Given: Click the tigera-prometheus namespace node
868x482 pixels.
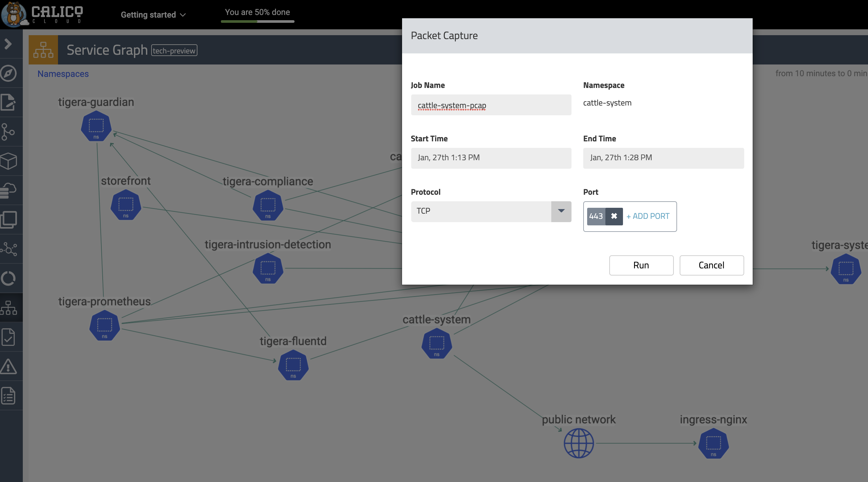Looking at the screenshot, I should click(x=105, y=325).
